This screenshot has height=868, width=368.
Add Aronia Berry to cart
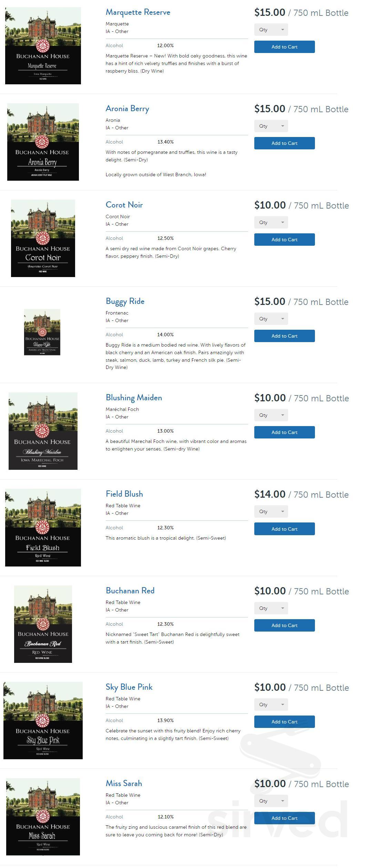tap(284, 143)
